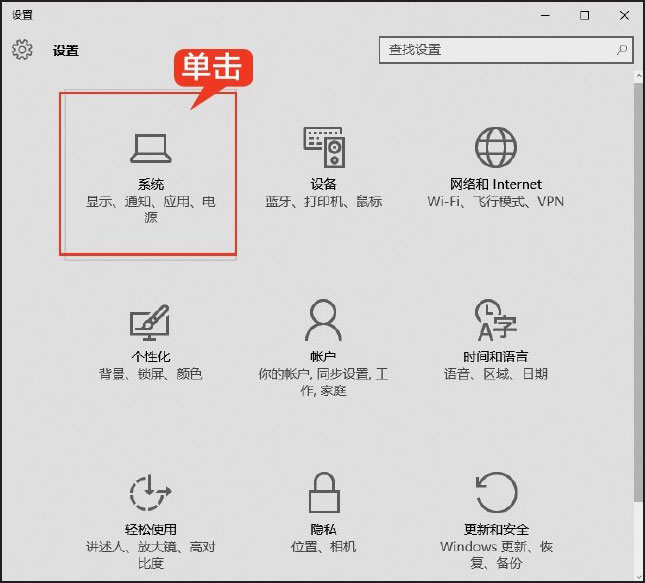Click the 背景、锁屏、颜色 description

pos(151,374)
